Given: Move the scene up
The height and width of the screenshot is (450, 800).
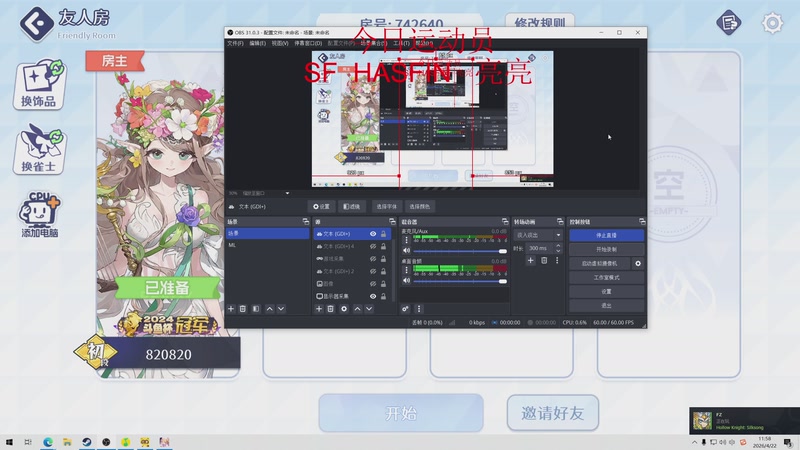Looking at the screenshot, I should pyautogui.click(x=269, y=309).
